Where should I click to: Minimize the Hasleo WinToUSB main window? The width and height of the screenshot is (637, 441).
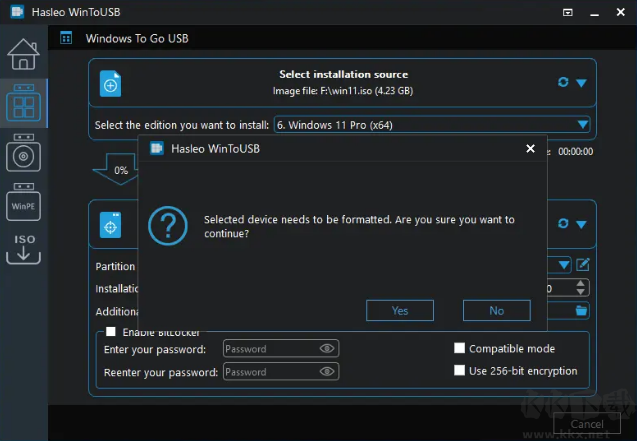click(594, 13)
